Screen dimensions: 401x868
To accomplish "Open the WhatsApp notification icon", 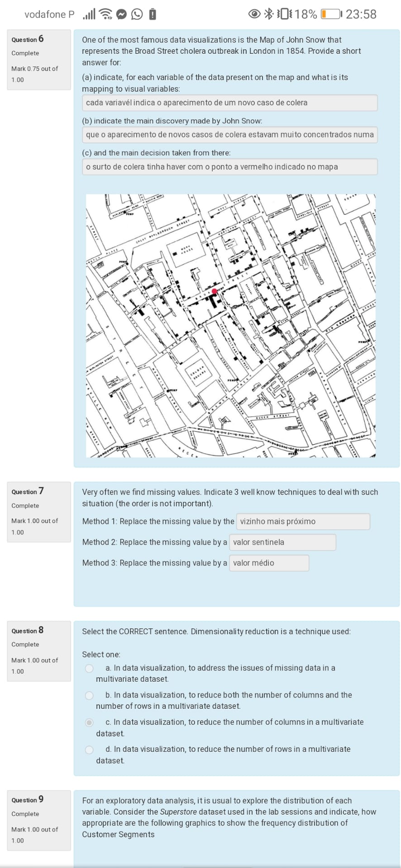I will 137,14.
